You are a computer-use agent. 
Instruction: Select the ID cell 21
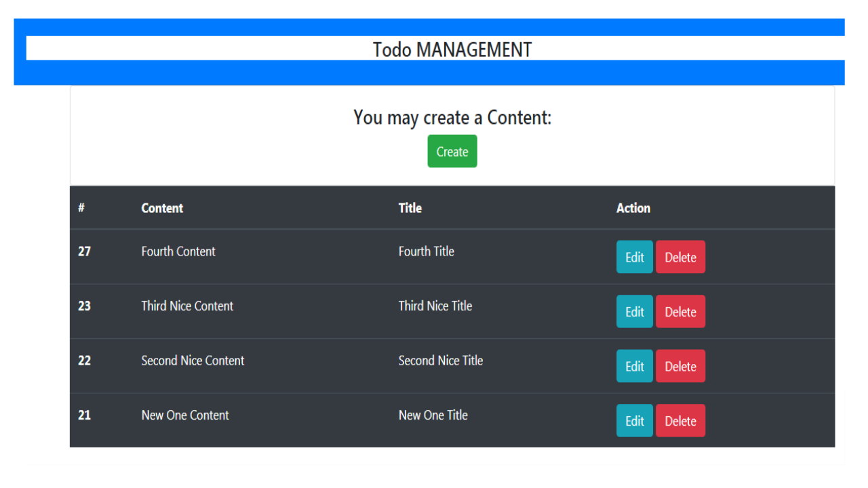[84, 415]
